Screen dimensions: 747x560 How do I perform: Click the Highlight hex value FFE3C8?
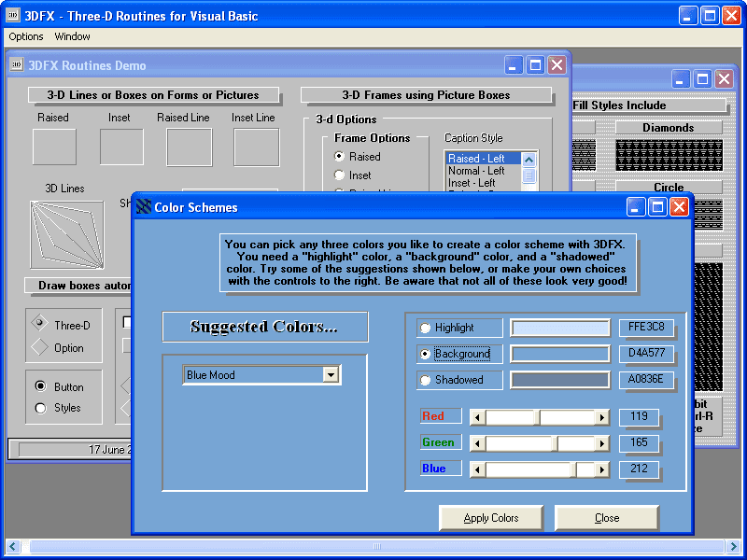646,327
